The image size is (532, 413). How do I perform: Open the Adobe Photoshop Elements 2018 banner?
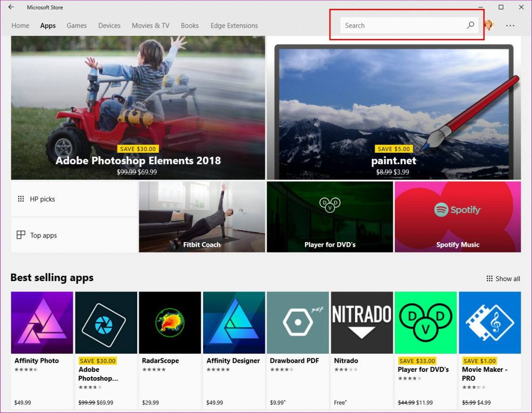138,108
